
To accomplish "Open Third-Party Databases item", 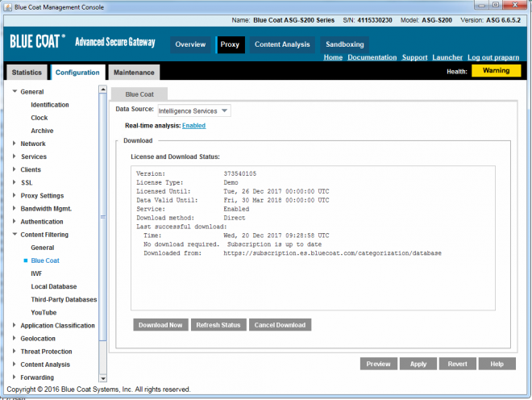I will 64,299.
